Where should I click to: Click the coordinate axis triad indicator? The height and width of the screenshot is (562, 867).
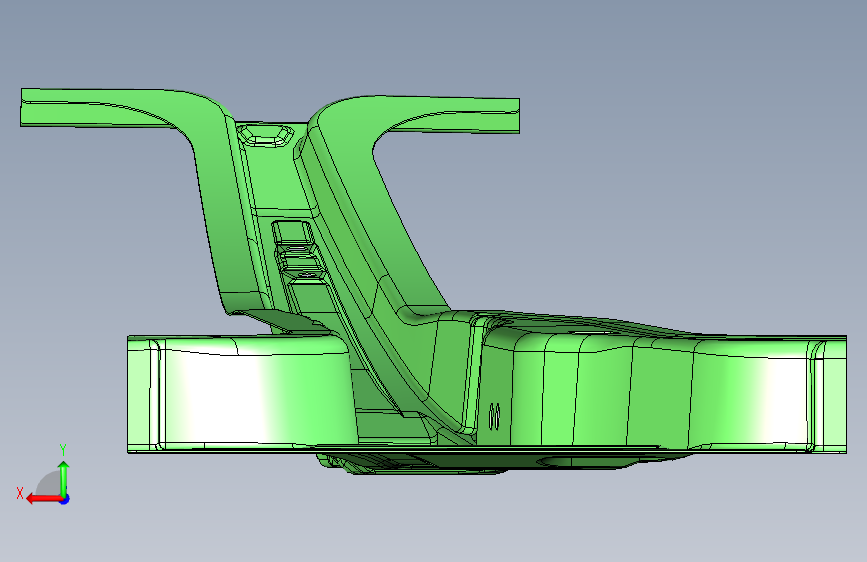click(x=43, y=475)
